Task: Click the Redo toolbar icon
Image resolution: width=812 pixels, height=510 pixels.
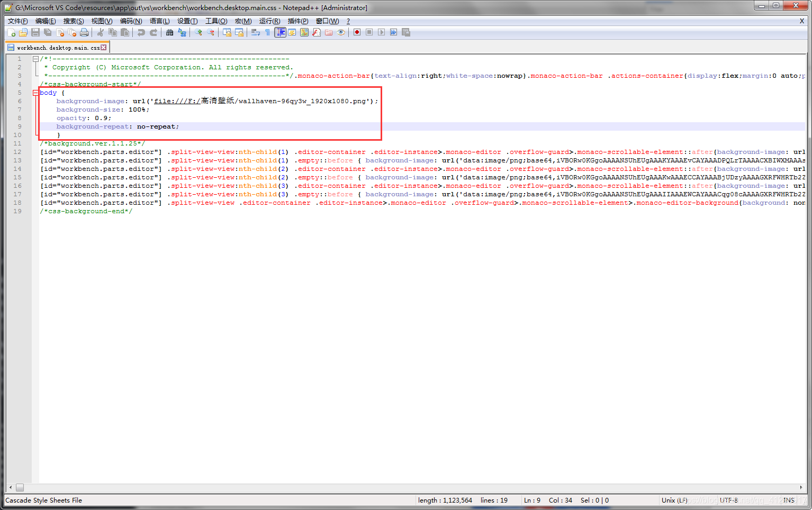Action: [x=154, y=32]
